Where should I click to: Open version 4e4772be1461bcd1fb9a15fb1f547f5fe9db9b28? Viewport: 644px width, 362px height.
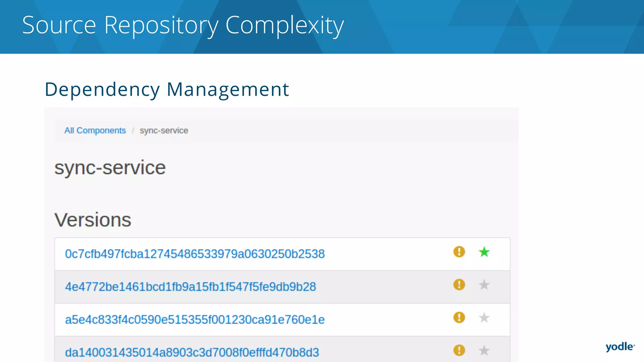191,287
